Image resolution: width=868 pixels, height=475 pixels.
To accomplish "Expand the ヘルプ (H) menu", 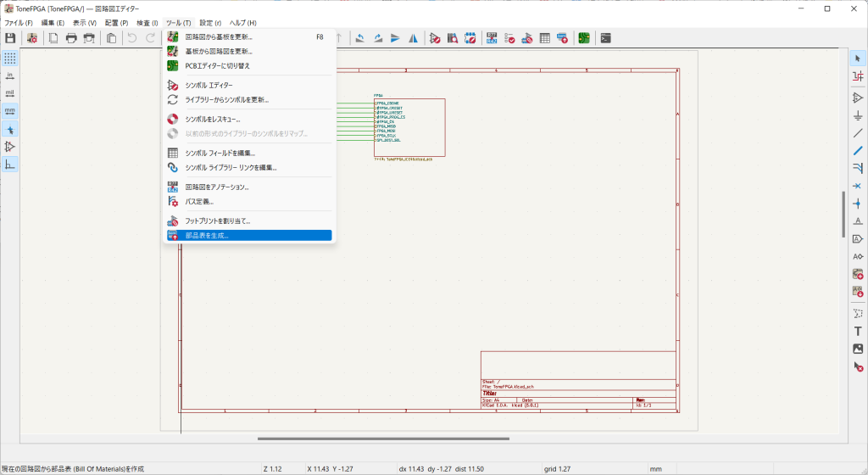I will click(242, 22).
